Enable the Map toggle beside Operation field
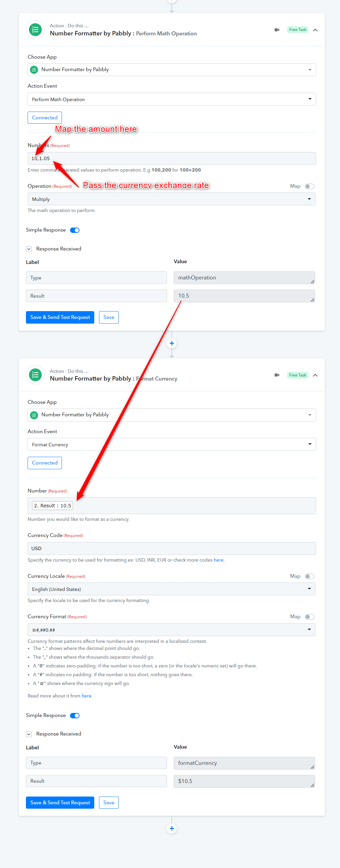Image resolution: width=340 pixels, height=868 pixels. (x=310, y=186)
